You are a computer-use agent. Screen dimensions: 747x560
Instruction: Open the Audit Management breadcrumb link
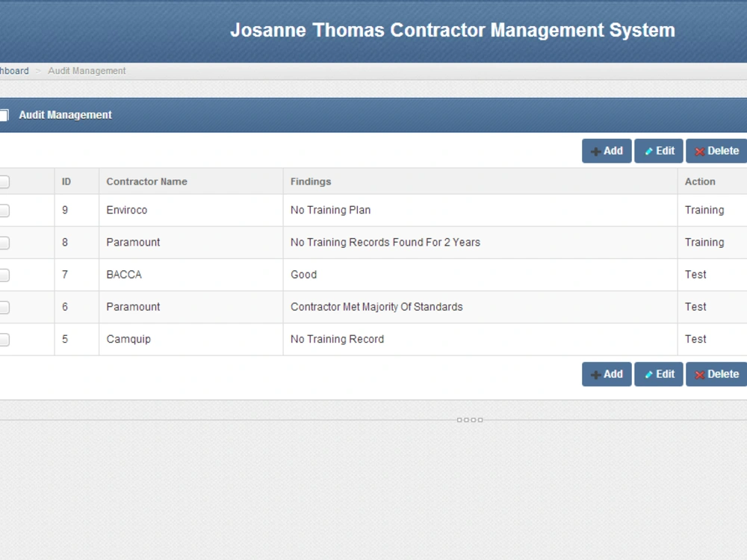click(x=87, y=71)
